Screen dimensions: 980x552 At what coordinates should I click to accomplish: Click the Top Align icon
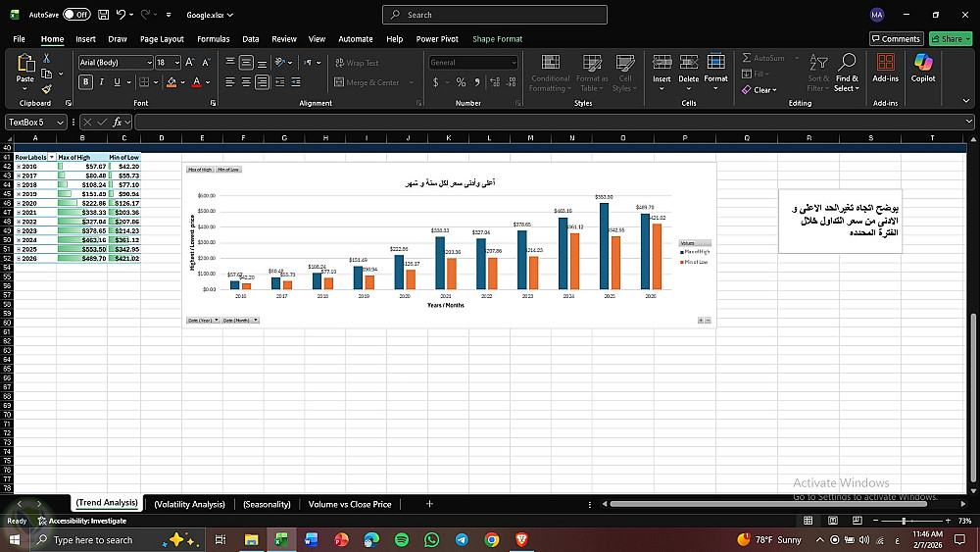[230, 62]
